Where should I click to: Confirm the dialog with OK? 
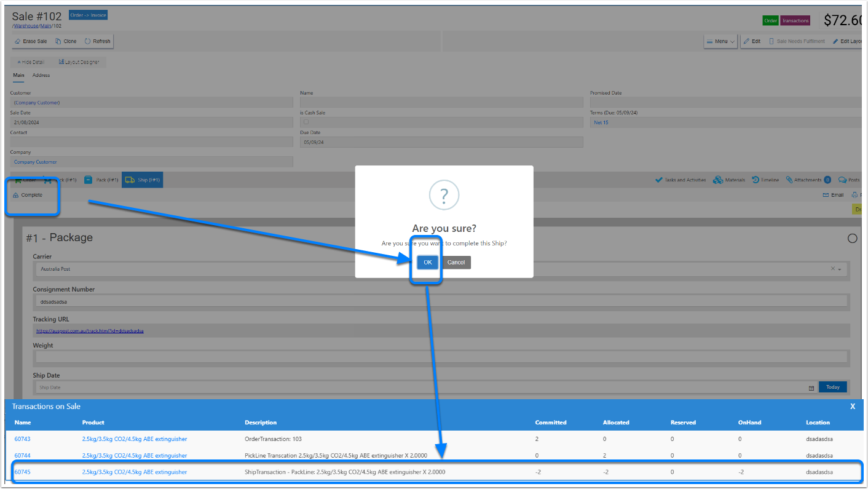(427, 263)
